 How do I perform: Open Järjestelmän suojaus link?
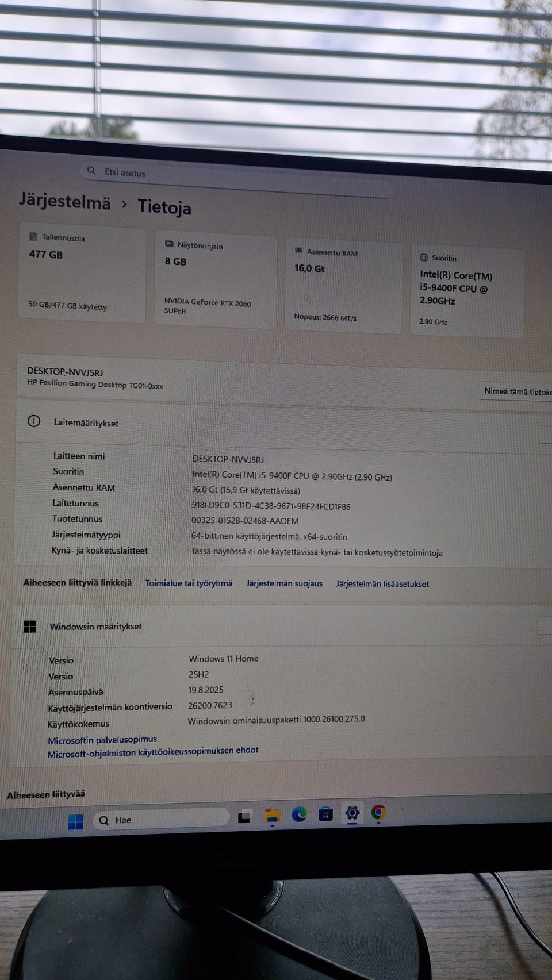[284, 583]
